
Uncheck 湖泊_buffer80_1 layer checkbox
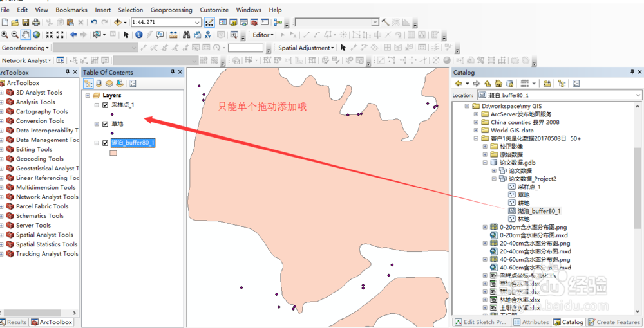click(105, 143)
